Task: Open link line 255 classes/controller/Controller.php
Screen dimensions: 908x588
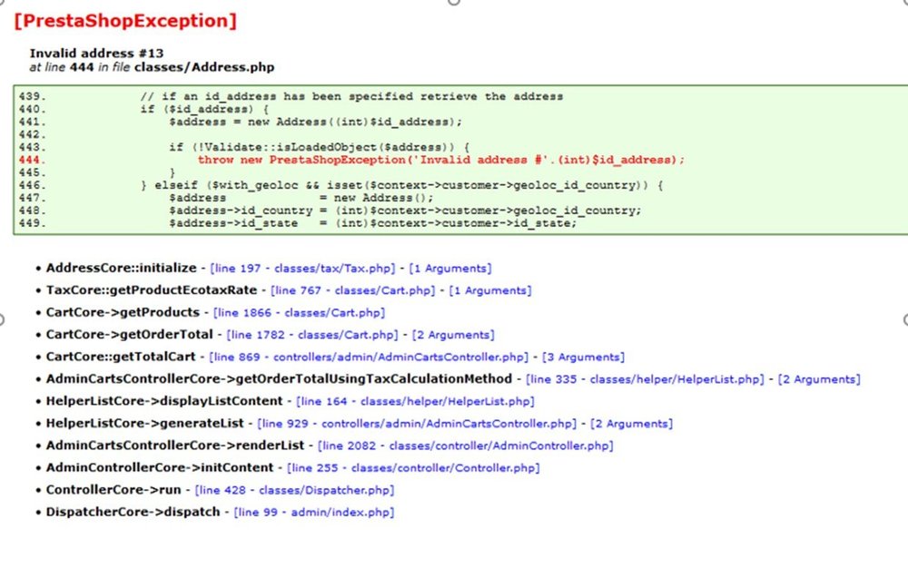Action: [413, 468]
